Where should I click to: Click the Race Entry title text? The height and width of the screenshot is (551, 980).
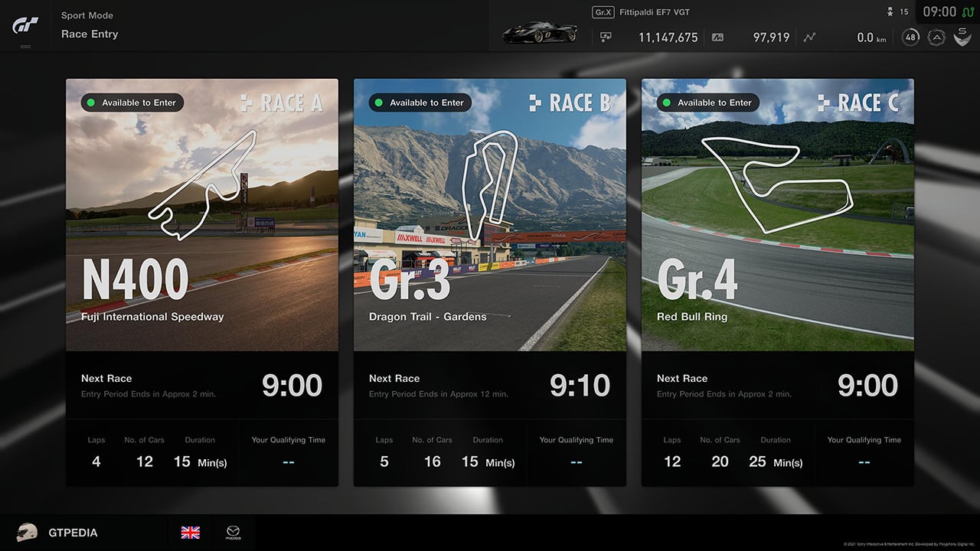[90, 34]
